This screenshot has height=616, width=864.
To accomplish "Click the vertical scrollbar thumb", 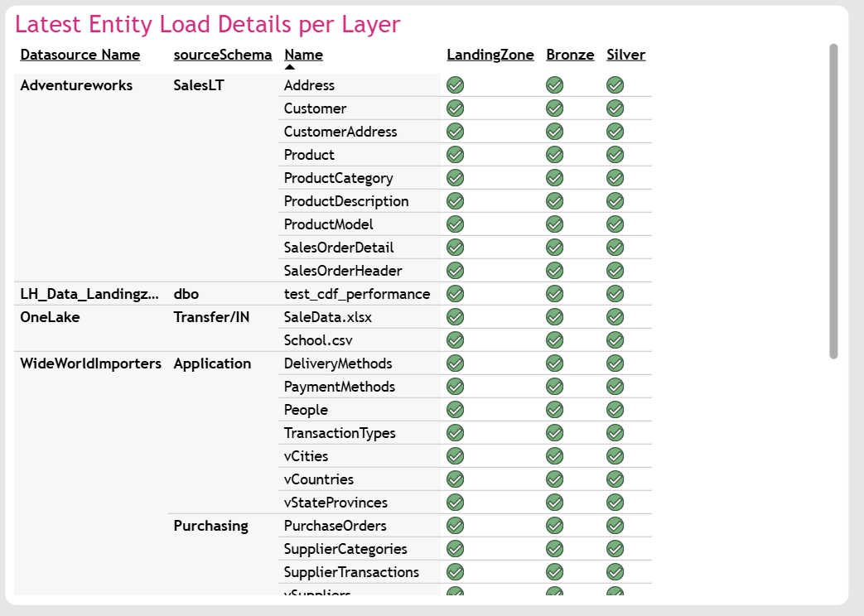I will click(x=833, y=201).
